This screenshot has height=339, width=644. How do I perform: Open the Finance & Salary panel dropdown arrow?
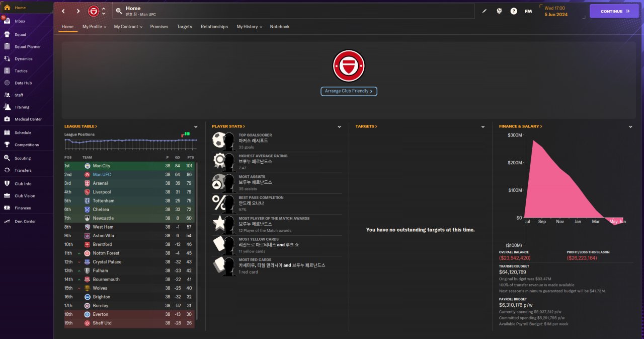(630, 127)
